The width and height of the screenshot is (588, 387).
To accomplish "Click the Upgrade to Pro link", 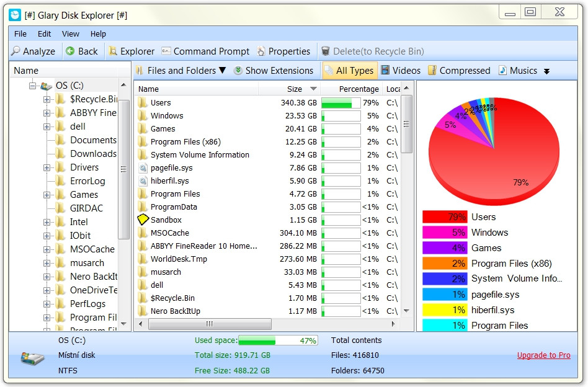I will (544, 355).
